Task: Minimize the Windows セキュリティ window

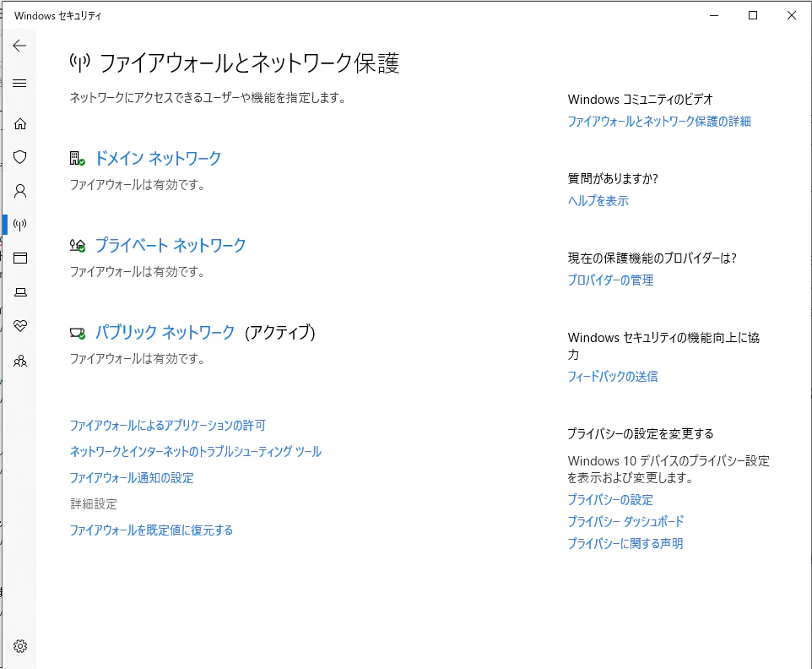Action: [x=714, y=15]
